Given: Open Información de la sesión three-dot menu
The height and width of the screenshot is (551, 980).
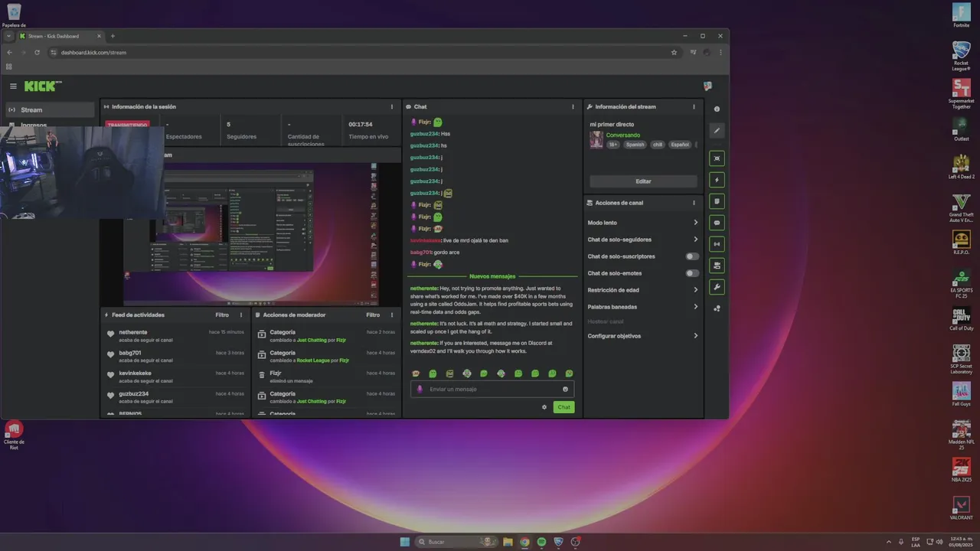Looking at the screenshot, I should [x=391, y=107].
